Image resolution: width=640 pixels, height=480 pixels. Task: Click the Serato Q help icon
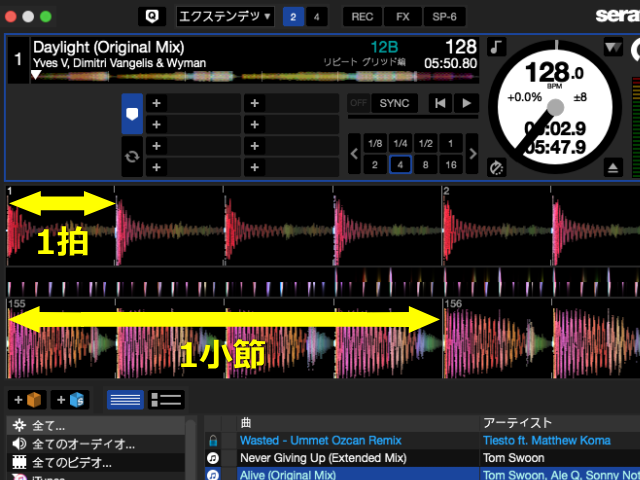click(x=152, y=17)
